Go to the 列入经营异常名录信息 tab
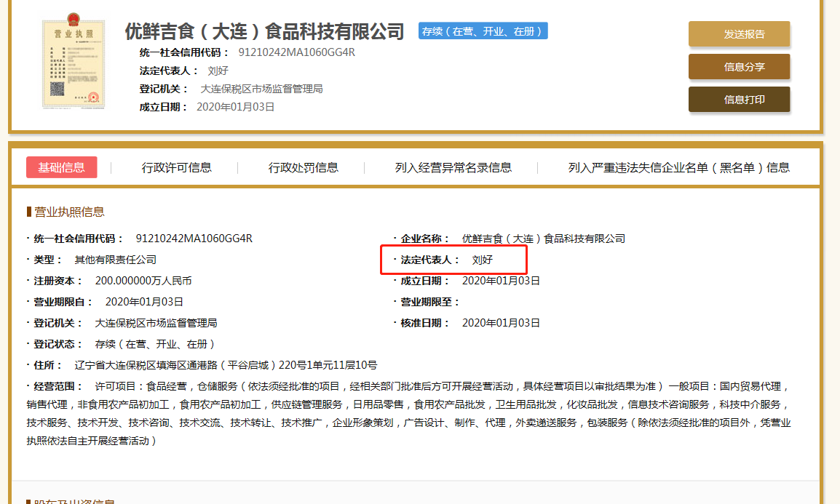840x504 pixels. (453, 168)
